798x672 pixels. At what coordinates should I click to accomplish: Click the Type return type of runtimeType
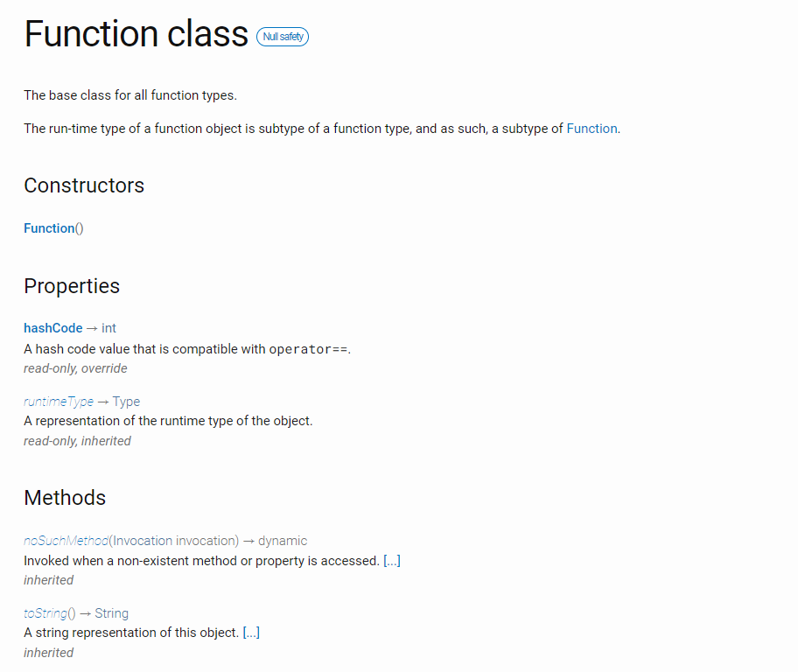[x=126, y=402]
